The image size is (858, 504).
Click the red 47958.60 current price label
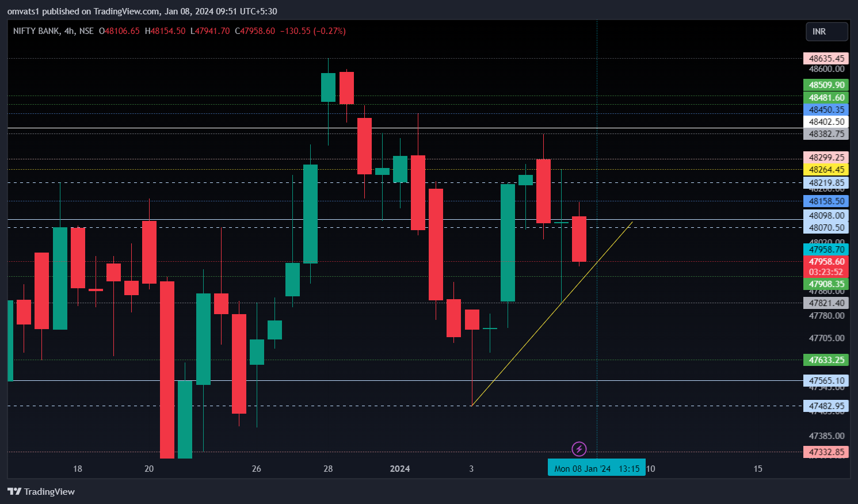click(x=826, y=262)
